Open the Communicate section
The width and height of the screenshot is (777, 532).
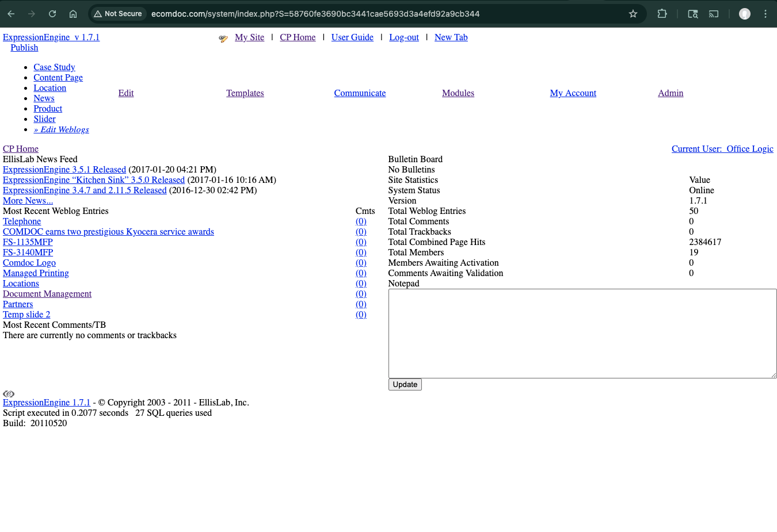click(x=360, y=93)
